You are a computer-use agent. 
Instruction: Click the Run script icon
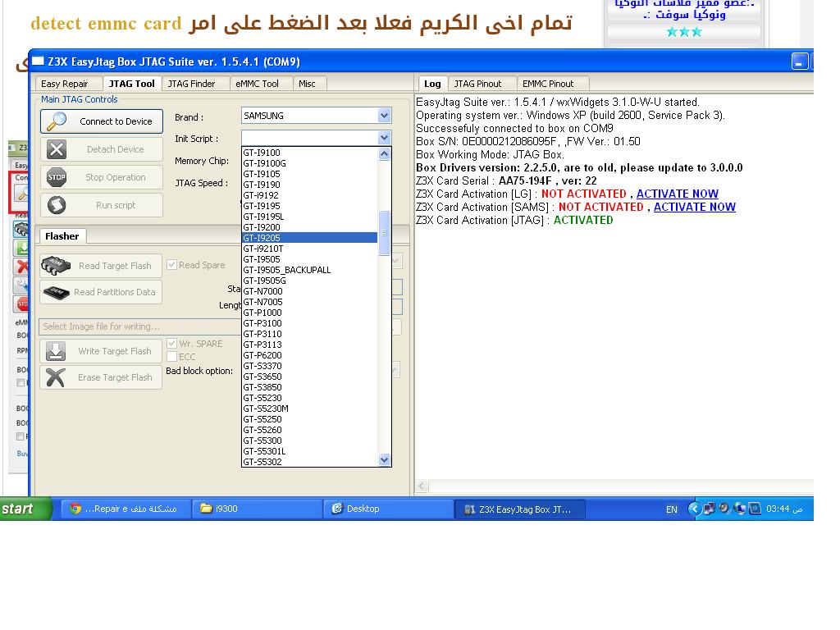pos(57,205)
